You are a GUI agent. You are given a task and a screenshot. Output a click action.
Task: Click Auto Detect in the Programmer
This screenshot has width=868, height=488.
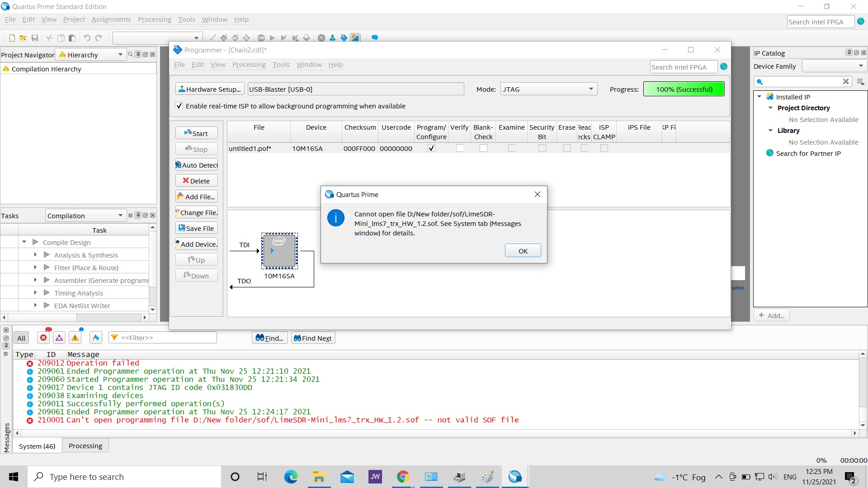coord(197,165)
